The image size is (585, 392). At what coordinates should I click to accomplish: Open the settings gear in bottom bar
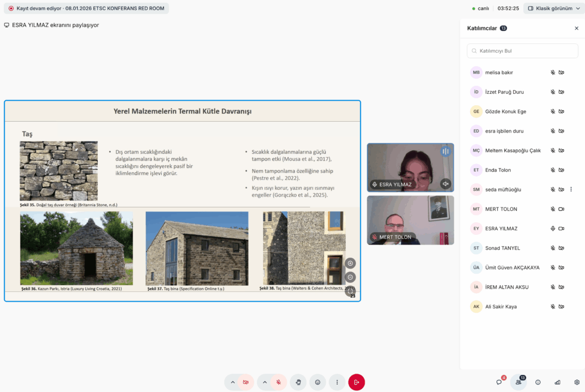[576, 382]
